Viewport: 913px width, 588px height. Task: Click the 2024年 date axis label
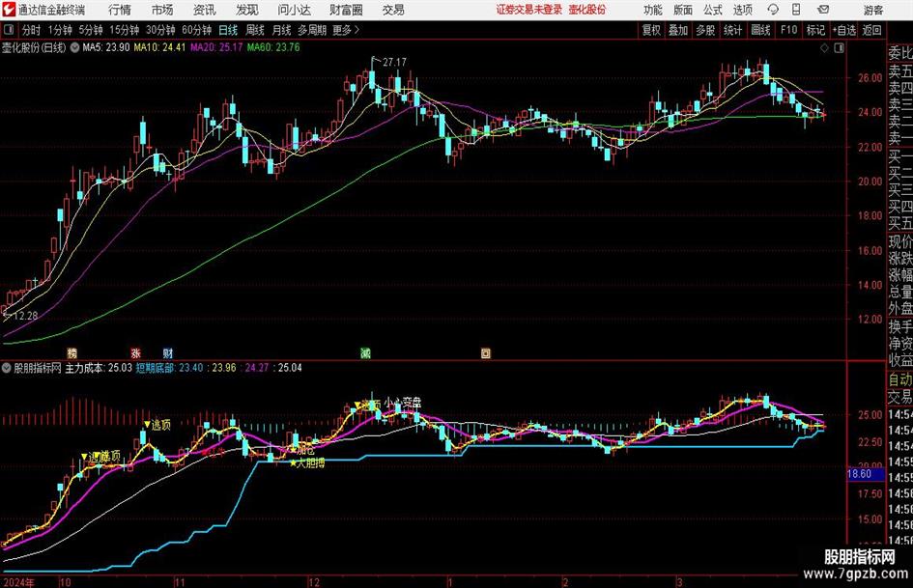point(18,582)
